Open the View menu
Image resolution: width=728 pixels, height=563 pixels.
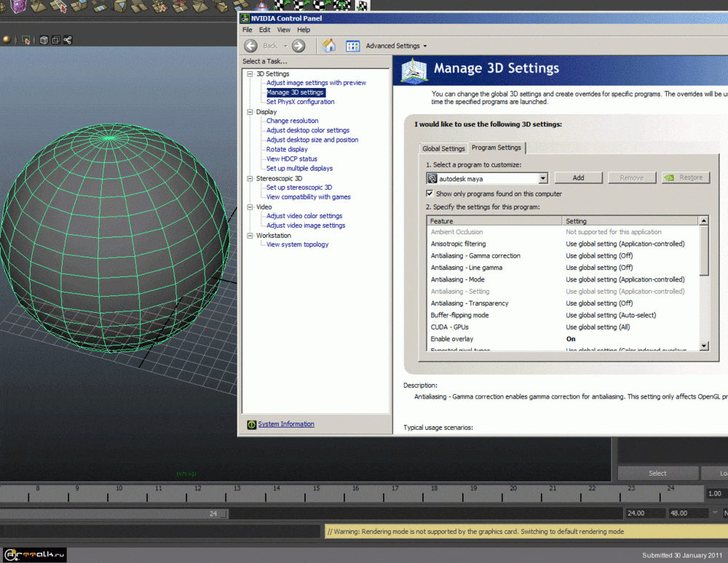(x=284, y=30)
